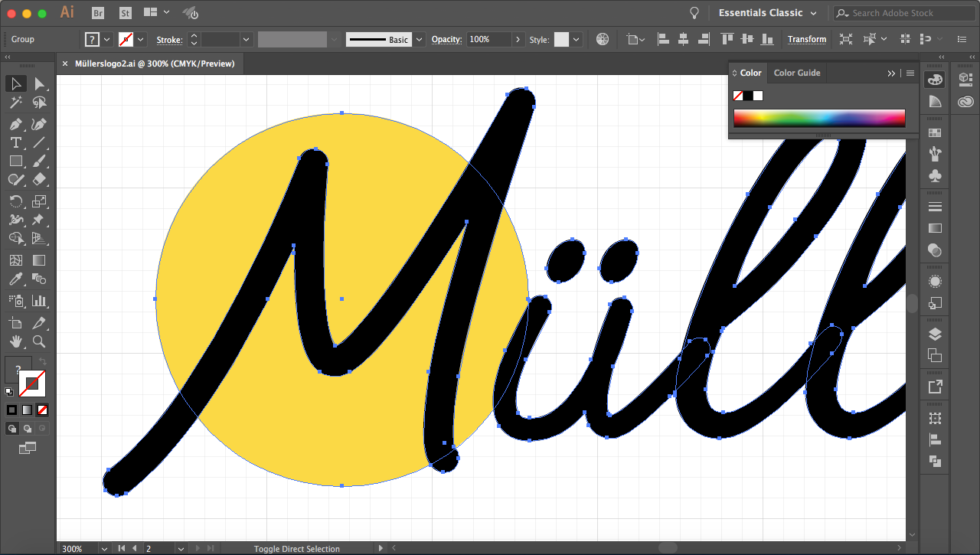This screenshot has height=555, width=980.
Task: Open the Asset Export panel icon
Action: 935,387
